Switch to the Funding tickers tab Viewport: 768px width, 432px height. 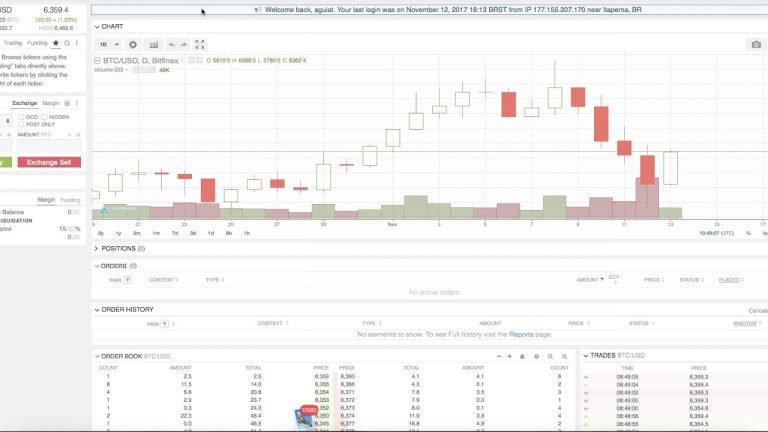[37, 43]
